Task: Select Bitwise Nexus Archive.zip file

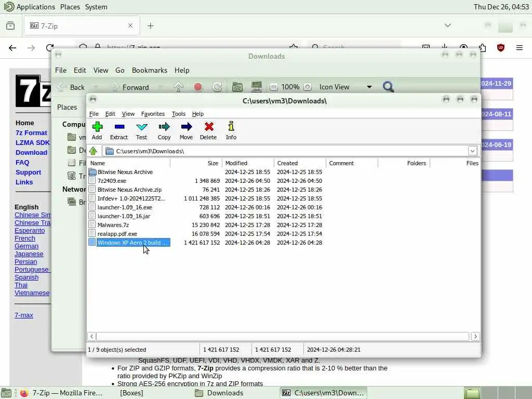Action: point(129,190)
